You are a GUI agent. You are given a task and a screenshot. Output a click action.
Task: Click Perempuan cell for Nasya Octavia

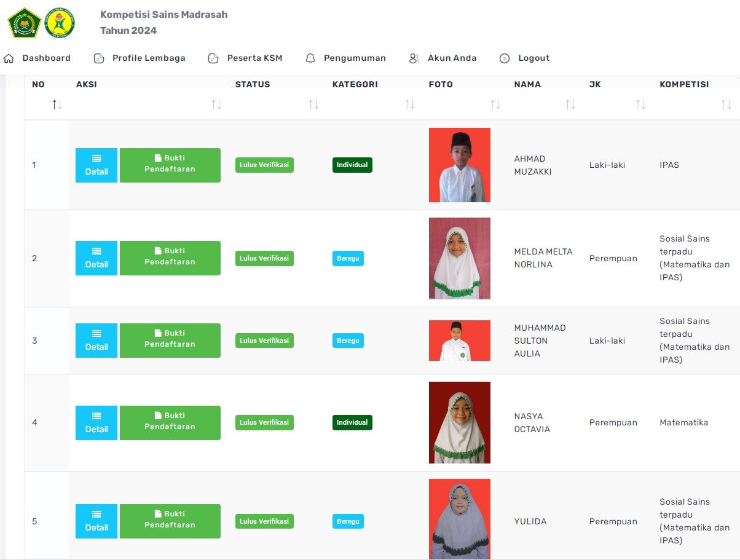coord(613,422)
